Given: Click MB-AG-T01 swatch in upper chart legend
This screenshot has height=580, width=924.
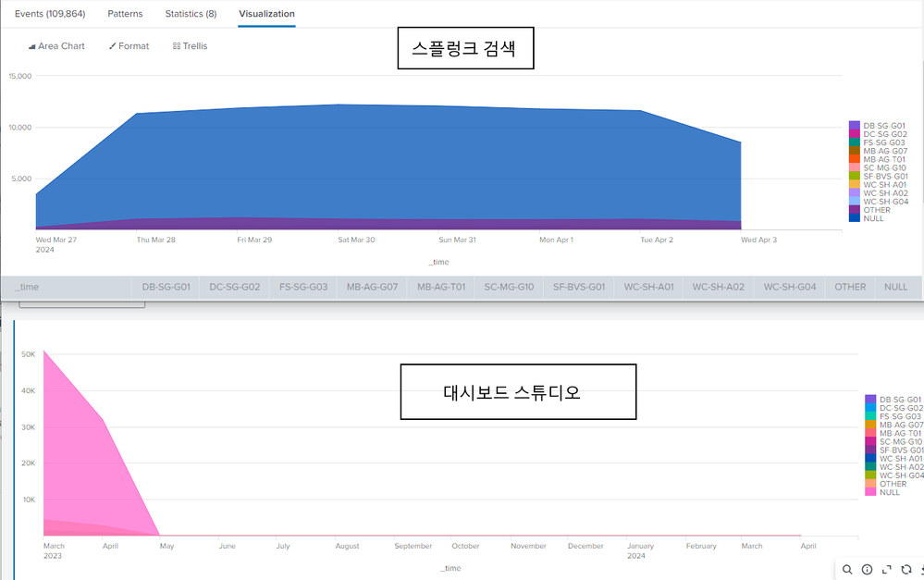Looking at the screenshot, I should (x=855, y=159).
